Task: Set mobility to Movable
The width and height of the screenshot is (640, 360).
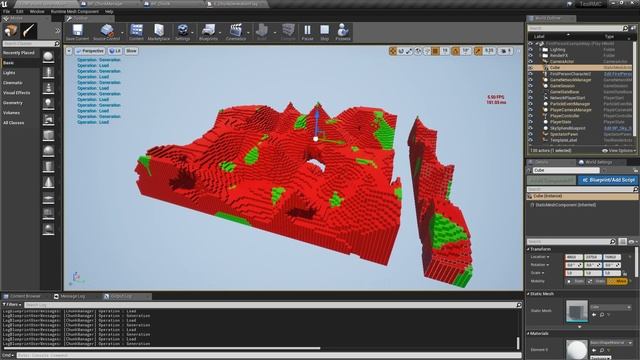Action: [x=617, y=281]
